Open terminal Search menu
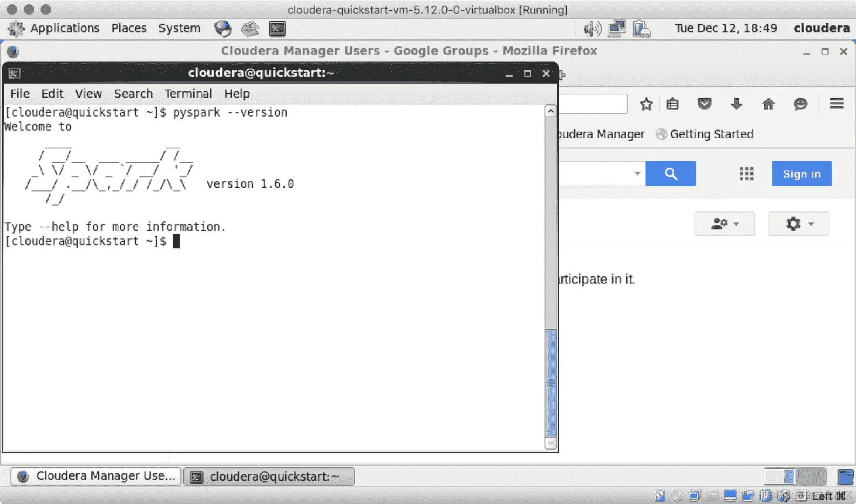Image resolution: width=856 pixels, height=504 pixels. pyautogui.click(x=133, y=93)
